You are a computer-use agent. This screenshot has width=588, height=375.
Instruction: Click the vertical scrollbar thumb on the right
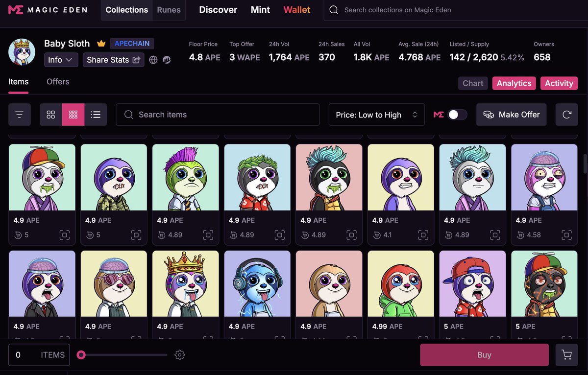585,164
